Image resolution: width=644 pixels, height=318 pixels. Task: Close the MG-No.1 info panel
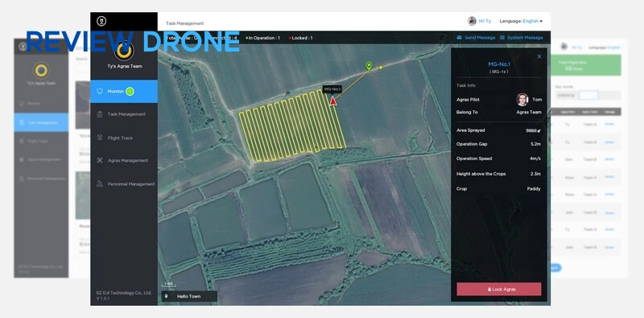pos(539,56)
